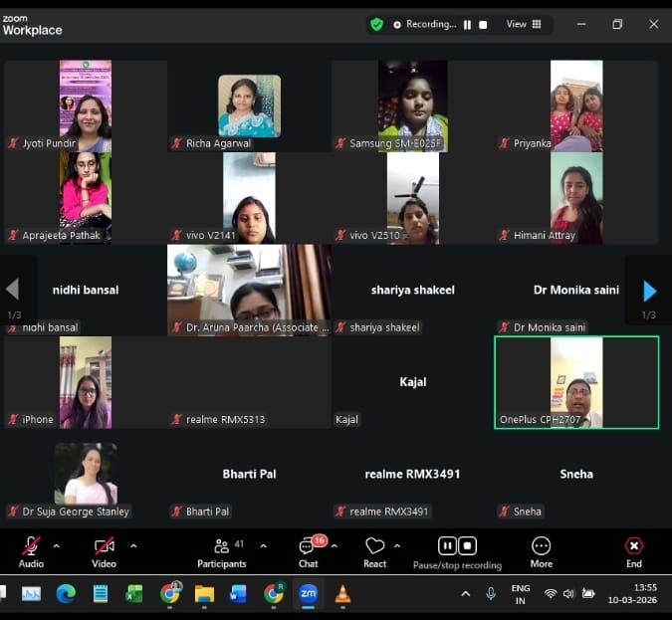
Task: Open the View layout menu
Action: tap(524, 24)
